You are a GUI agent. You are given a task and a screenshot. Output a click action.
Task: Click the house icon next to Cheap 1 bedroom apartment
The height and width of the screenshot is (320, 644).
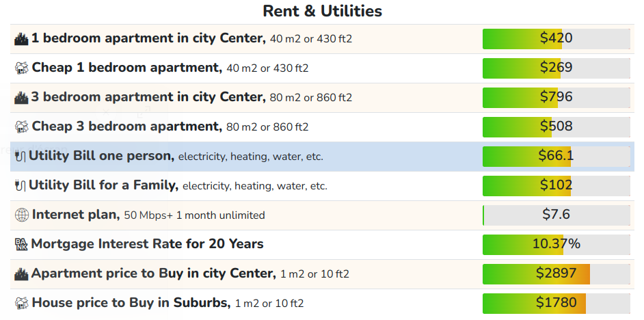point(22,68)
